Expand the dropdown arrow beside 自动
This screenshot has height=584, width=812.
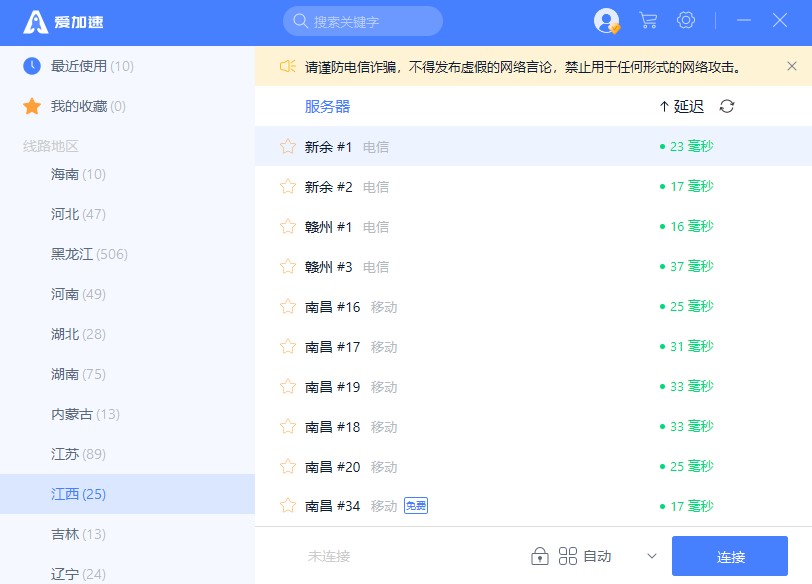point(652,556)
